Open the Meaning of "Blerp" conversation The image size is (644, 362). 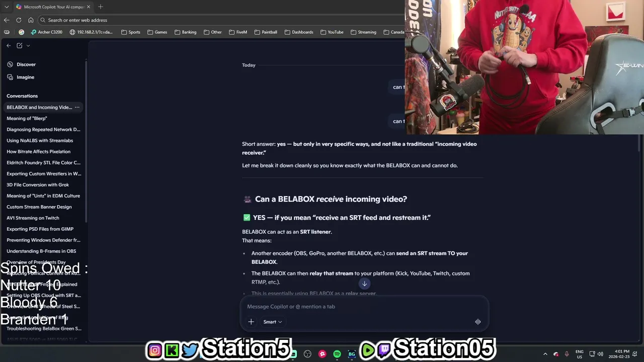click(27, 118)
